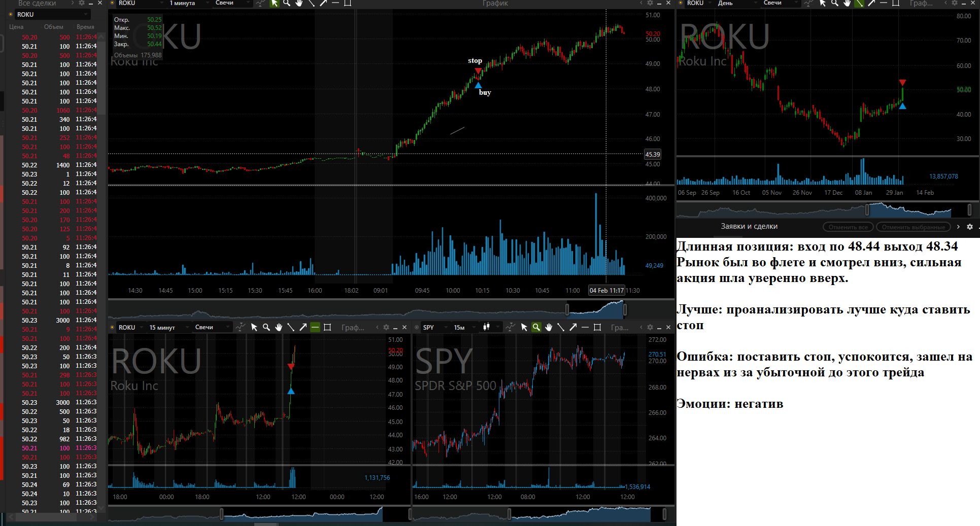
Task: Activate zoom tool in daily ROKU chart
Action: 835,3
